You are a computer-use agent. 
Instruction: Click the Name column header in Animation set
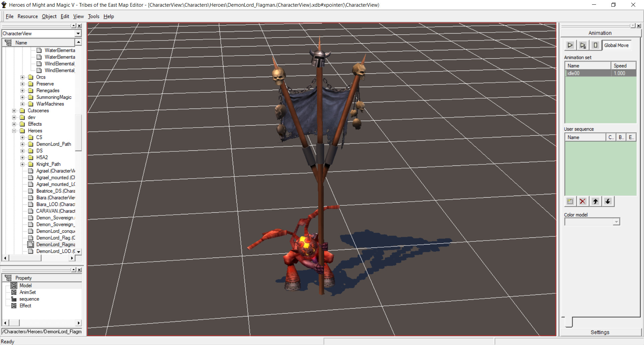tap(588, 66)
